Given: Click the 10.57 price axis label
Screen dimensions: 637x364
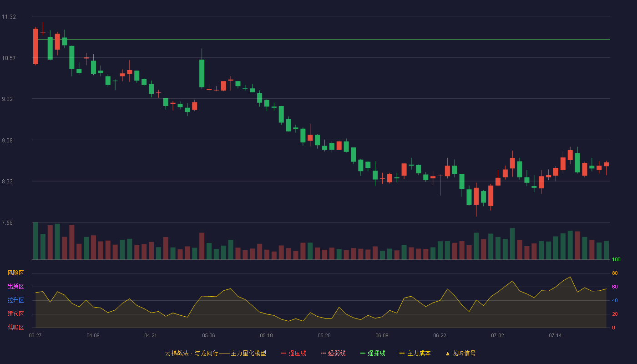Looking at the screenshot, I should (9, 58).
